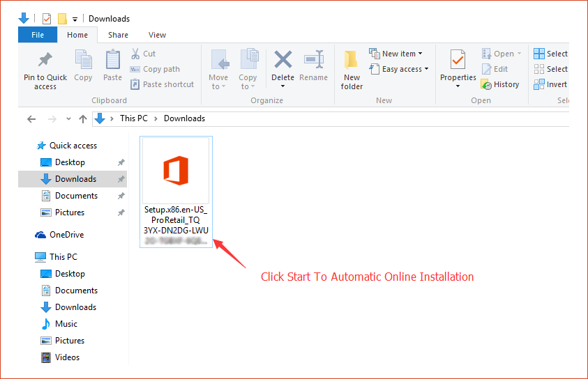Open the Properties checkmark icon

tap(458, 61)
